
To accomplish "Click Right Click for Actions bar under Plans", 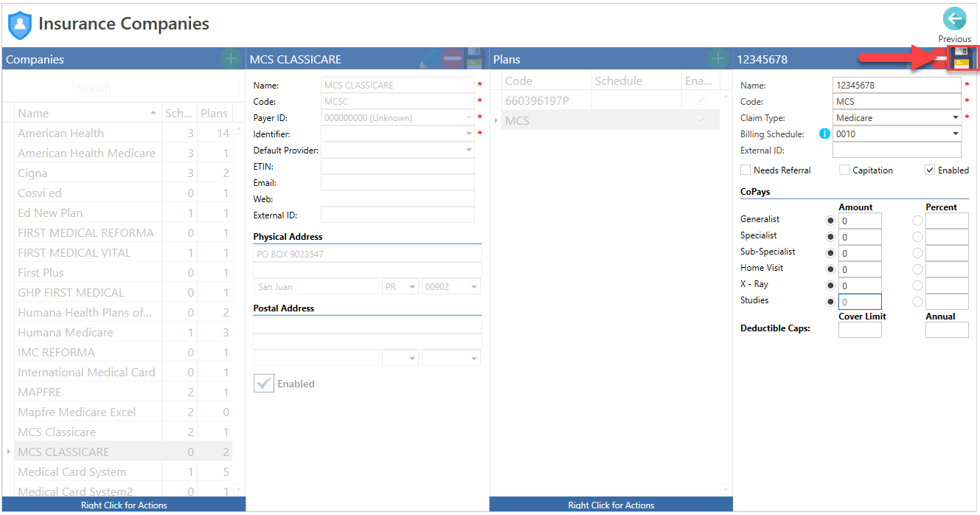I will tap(611, 505).
